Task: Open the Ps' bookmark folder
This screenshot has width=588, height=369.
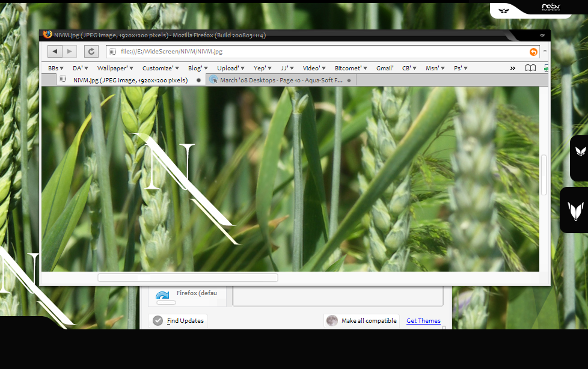Action: pos(461,69)
